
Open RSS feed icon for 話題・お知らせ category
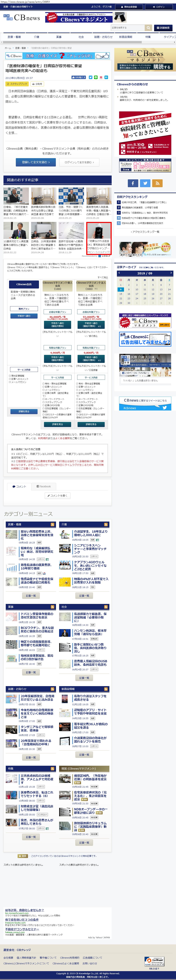tap(52, 689)
